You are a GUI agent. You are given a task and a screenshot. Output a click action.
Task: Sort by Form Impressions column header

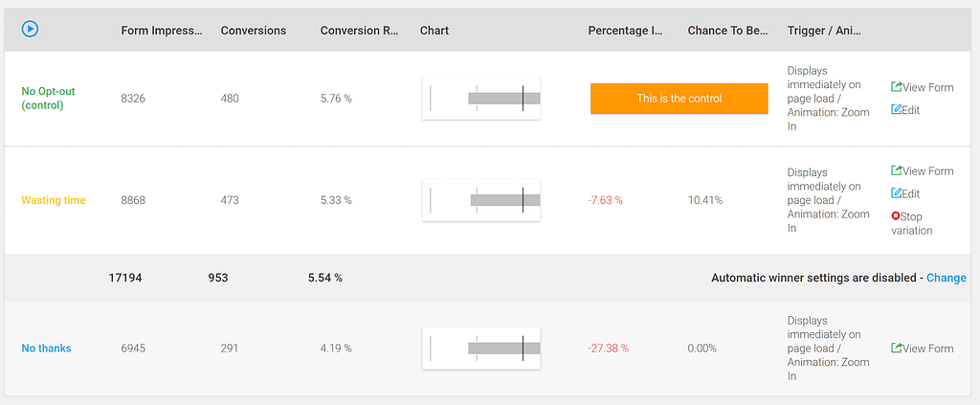point(162,31)
